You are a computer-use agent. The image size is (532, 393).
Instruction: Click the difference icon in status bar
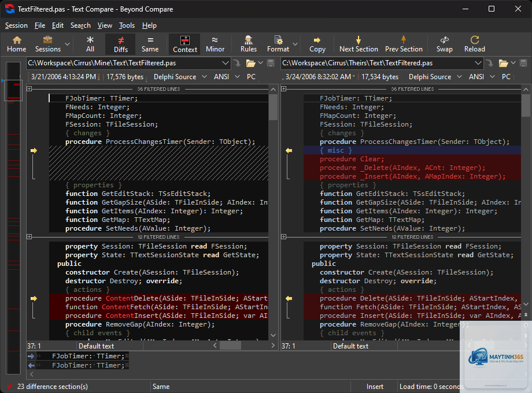click(x=10, y=387)
